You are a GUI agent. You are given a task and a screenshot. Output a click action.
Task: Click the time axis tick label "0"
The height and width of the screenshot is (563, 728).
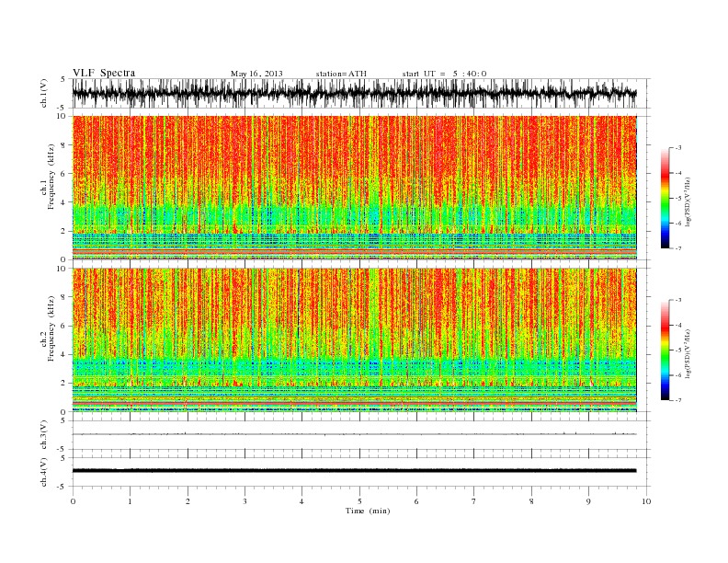pyautogui.click(x=73, y=501)
